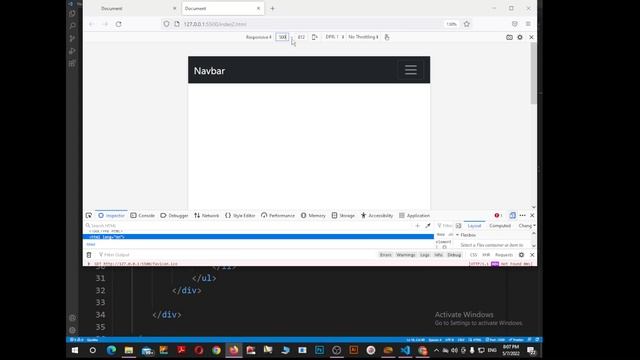Screen dimensions: 640x360
Task: Click the Filter Output field
Action: point(237,255)
